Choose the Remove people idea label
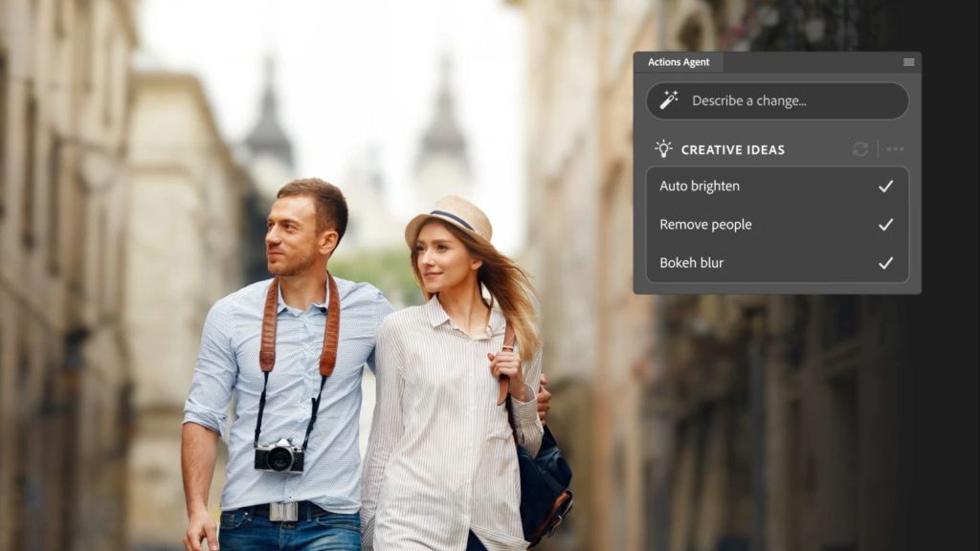The image size is (980, 551). 705,225
